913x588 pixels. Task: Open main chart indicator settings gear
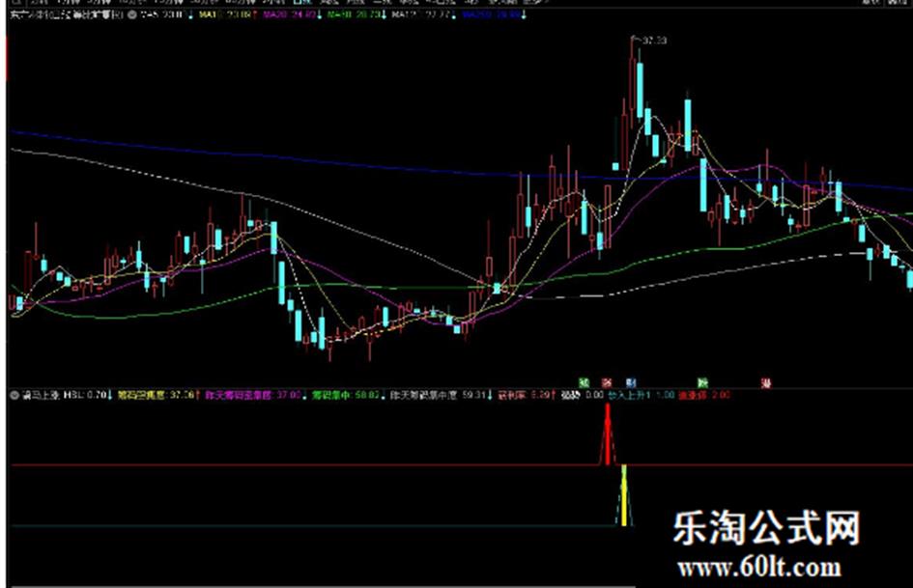click(132, 14)
